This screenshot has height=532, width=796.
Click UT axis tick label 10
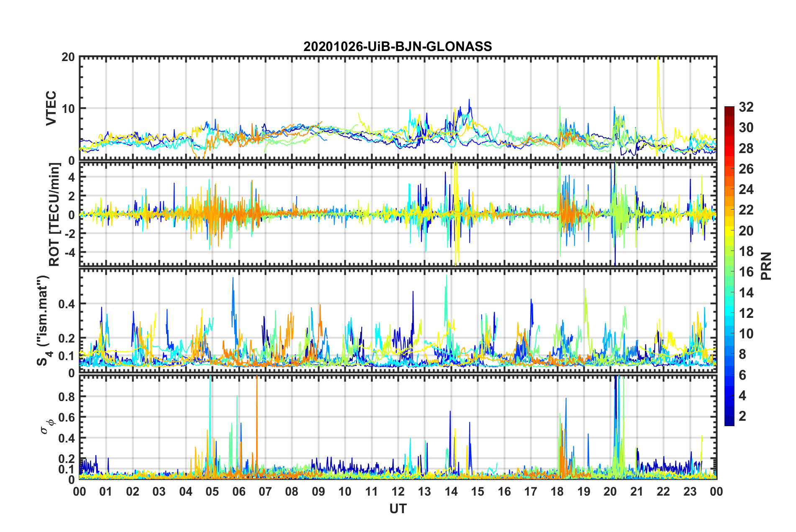pyautogui.click(x=345, y=492)
